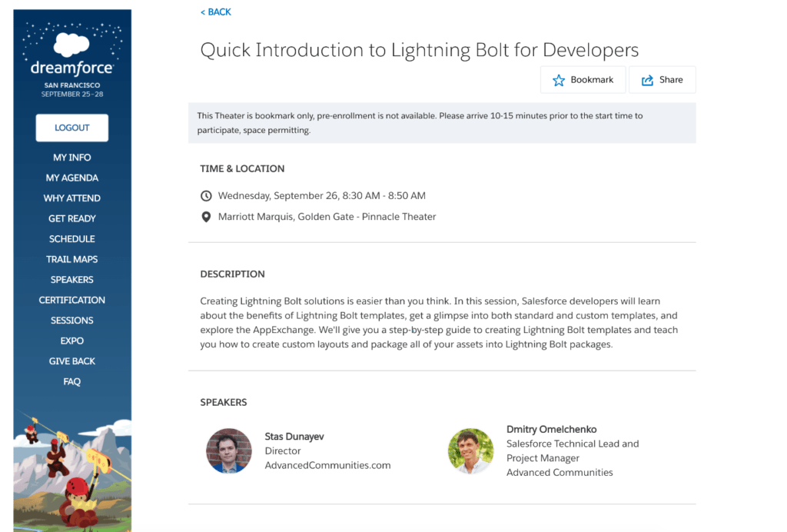Viewport: 787px width, 532px height.
Task: Click 'Director' under Stas Dunayev
Action: tap(283, 451)
